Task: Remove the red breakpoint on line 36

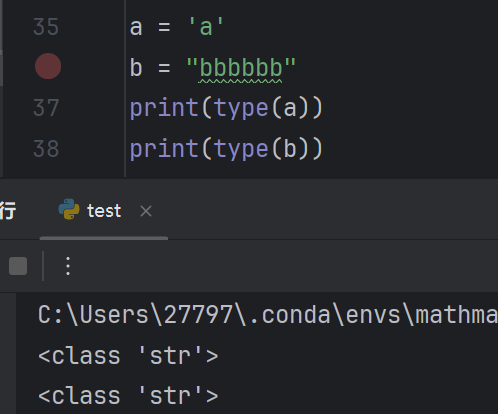Action: [x=48, y=66]
